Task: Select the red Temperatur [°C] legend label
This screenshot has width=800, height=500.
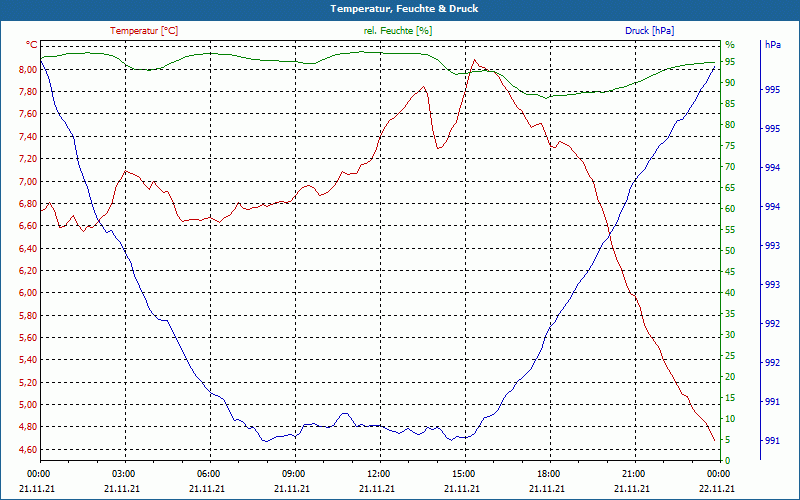Action: tap(144, 31)
